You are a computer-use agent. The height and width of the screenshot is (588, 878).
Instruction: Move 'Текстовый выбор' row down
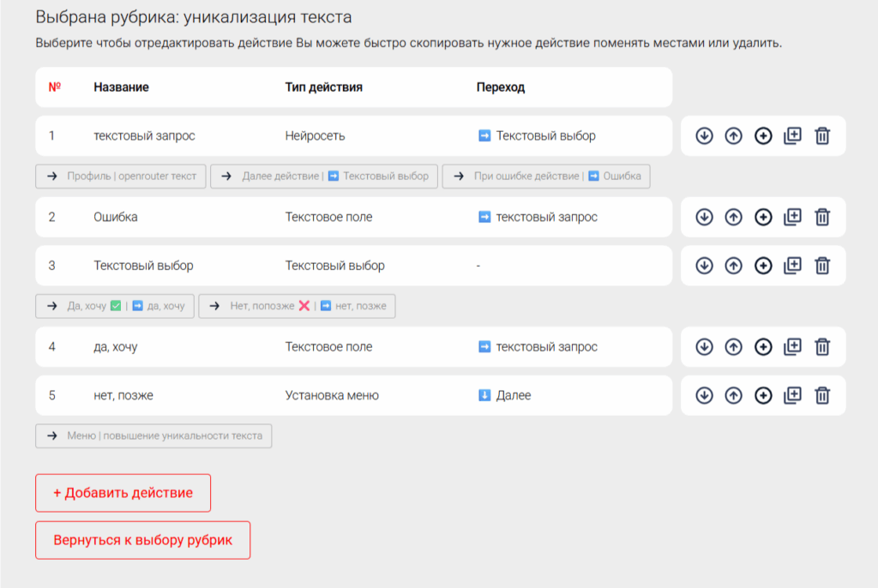click(704, 266)
